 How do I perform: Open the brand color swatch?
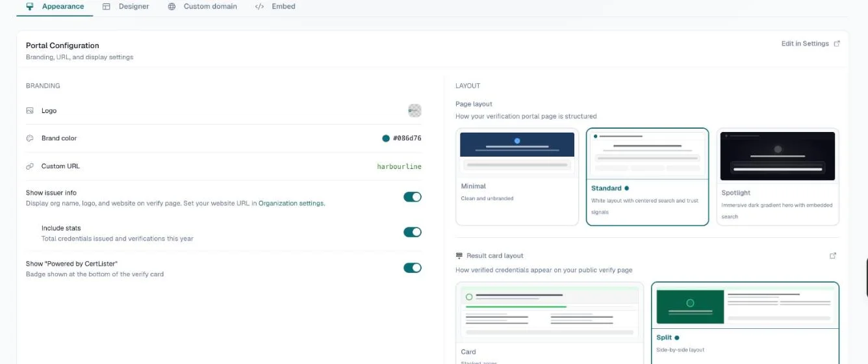(x=386, y=138)
